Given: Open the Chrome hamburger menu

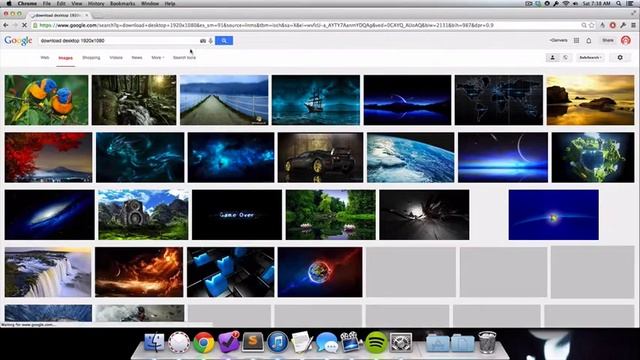Looking at the screenshot, I should point(633,25).
